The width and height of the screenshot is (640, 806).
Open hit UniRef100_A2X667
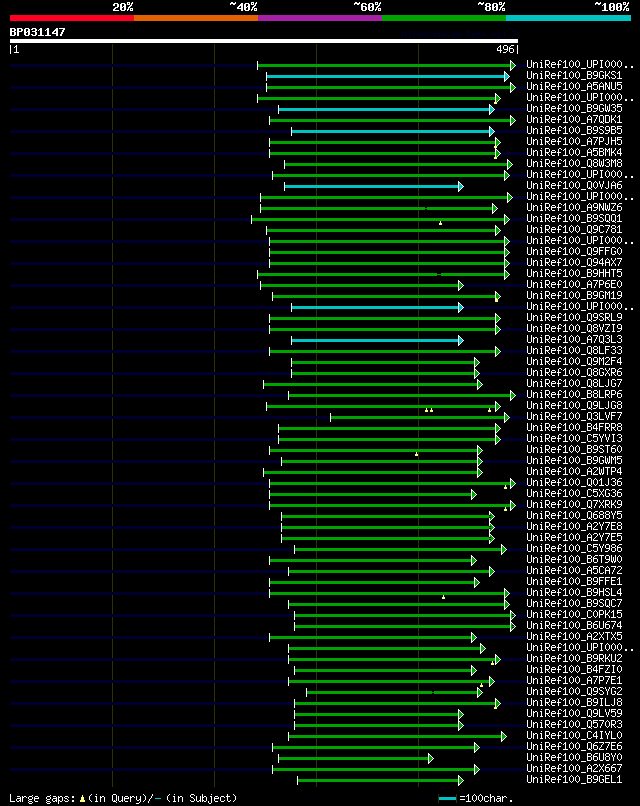coord(574,768)
